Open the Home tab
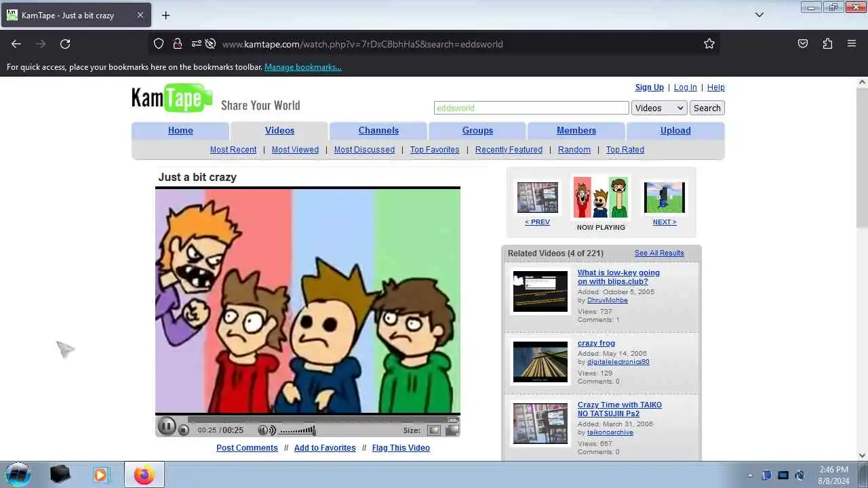The width and height of the screenshot is (868, 488). [180, 130]
